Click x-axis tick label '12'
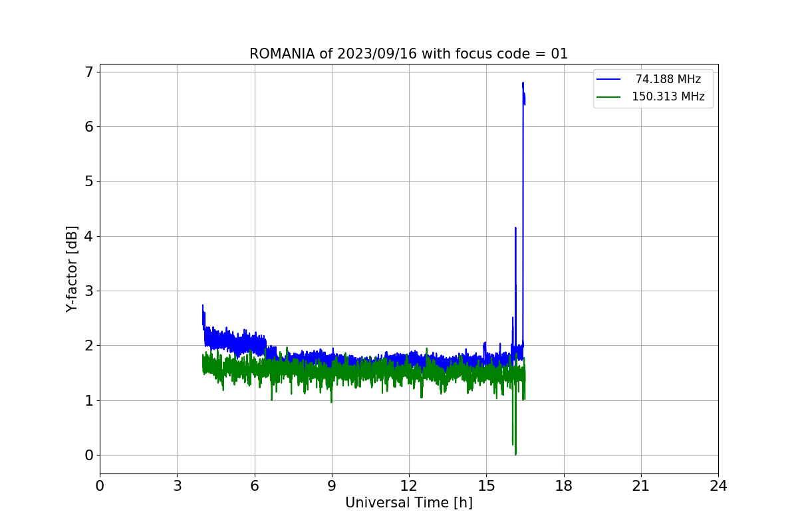Viewport: 798px width, 532px height. 409,486
